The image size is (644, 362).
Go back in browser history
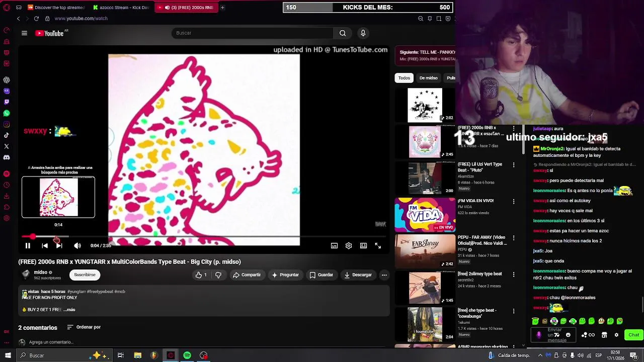(x=19, y=19)
